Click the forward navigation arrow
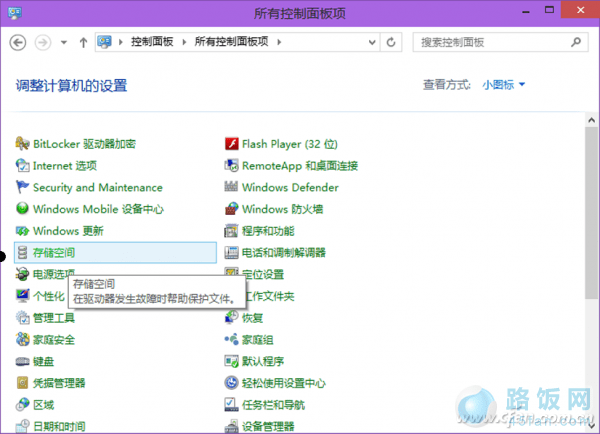 click(43, 42)
